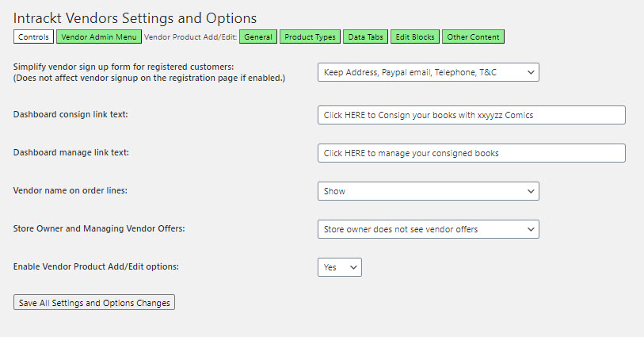Save All Settings and Options Changes
The width and height of the screenshot is (644, 337).
click(x=94, y=303)
